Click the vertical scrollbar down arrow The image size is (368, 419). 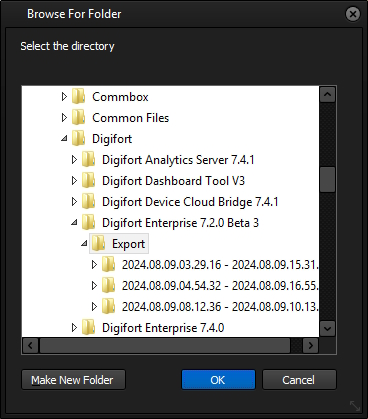point(327,329)
